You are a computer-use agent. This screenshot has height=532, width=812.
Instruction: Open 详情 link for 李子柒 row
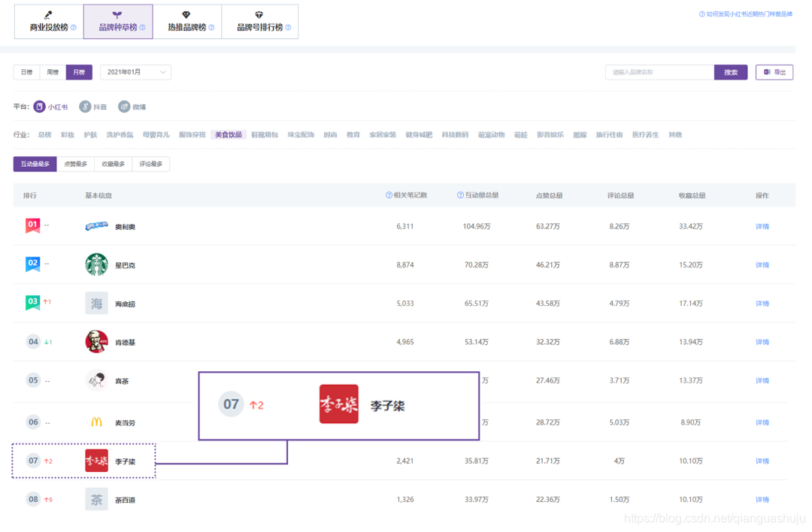(762, 461)
